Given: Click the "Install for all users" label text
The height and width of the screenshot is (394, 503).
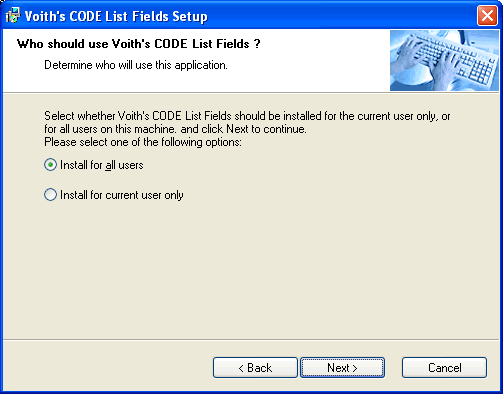Looking at the screenshot, I should point(102,165).
